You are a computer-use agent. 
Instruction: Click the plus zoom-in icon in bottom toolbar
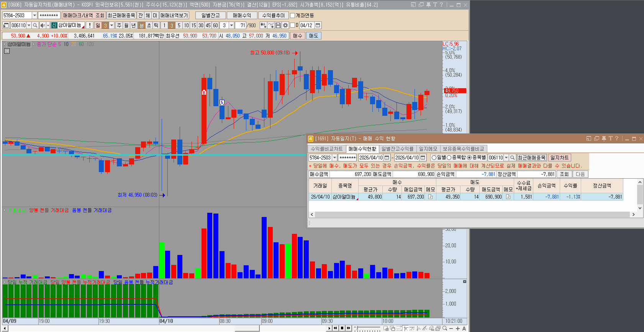click(458, 328)
